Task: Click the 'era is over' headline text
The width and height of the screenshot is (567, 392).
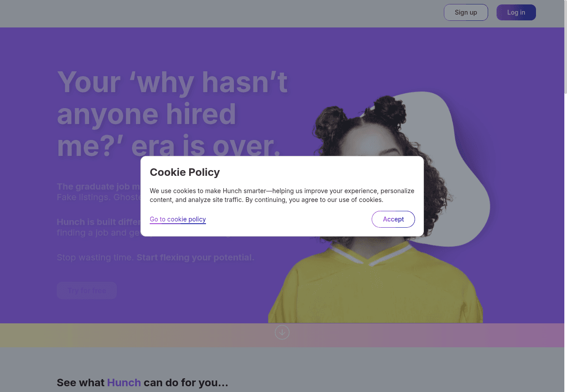Action: [206, 146]
